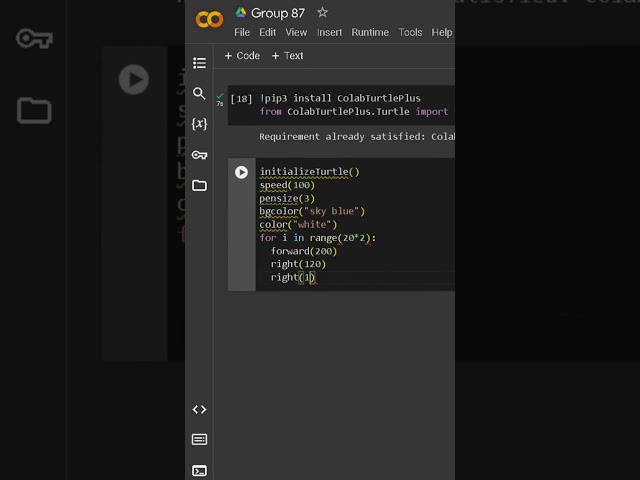Click the 'from ColabTurtlePlus.Turtle import' line
This screenshot has height=480, width=640.
tap(354, 111)
